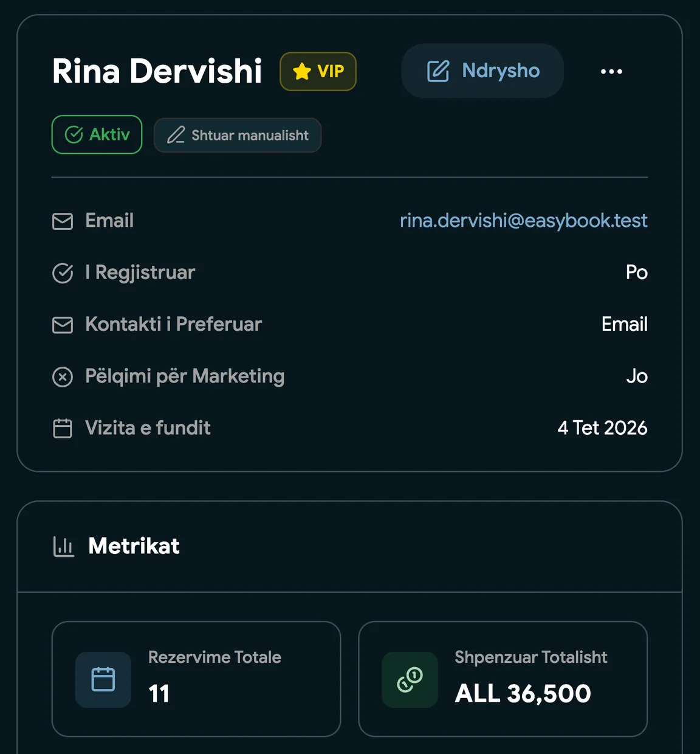Click the calendar icon beside Vizita e fundit
The height and width of the screenshot is (754, 700).
tap(63, 429)
